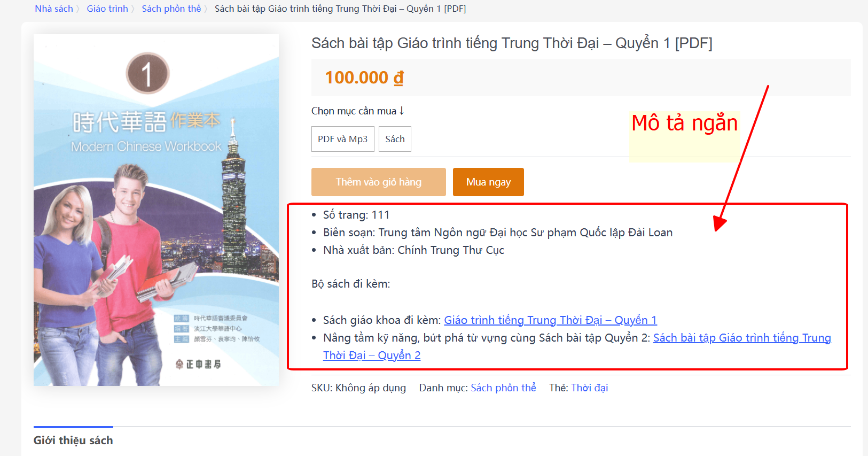Go to the Giáo trình breadcrumb
868x456 pixels.
(x=107, y=9)
